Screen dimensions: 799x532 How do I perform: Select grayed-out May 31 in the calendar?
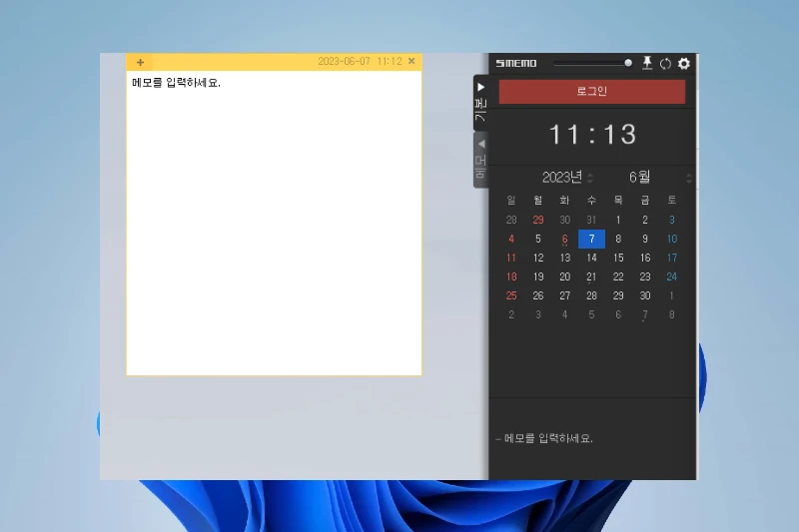[591, 220]
